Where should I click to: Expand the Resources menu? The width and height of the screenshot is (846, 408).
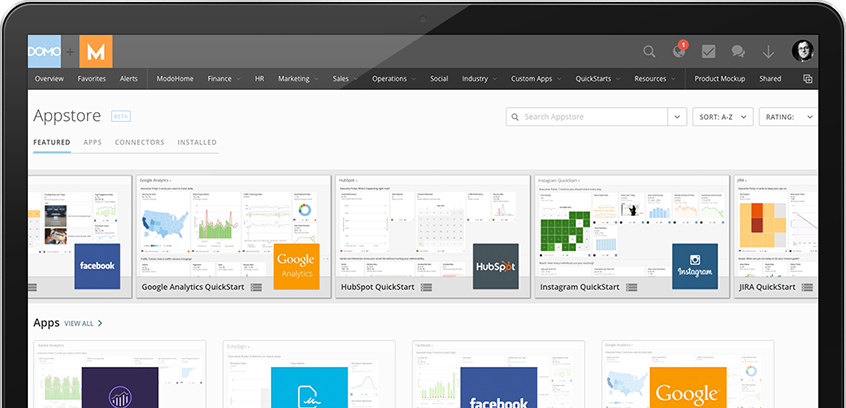[x=655, y=79]
